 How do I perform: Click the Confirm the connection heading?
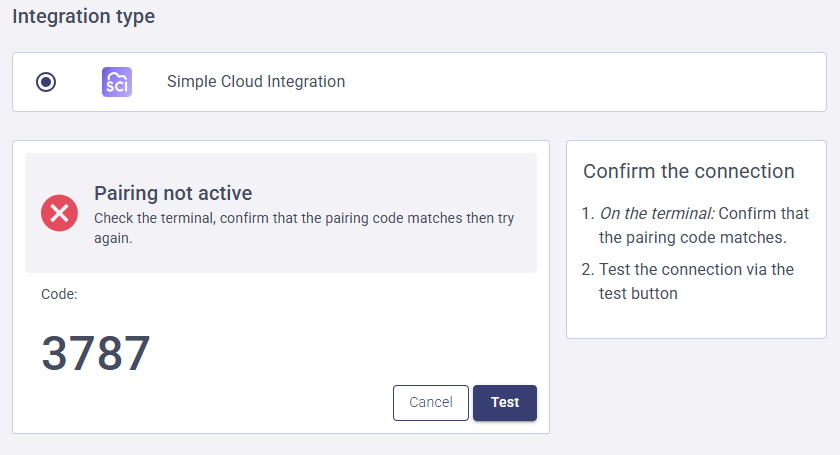click(x=689, y=171)
